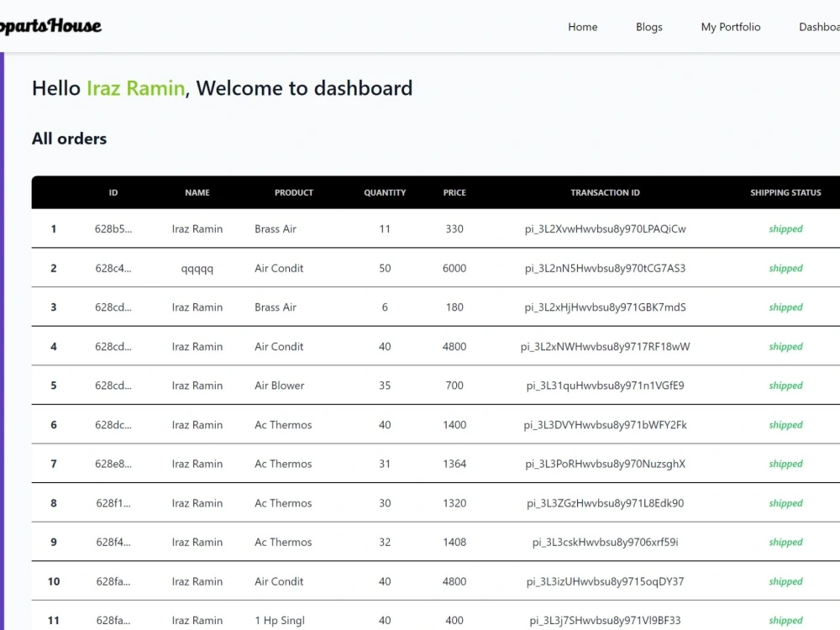Click the quantity 50 cell
This screenshot has width=840, height=630.
[385, 268]
